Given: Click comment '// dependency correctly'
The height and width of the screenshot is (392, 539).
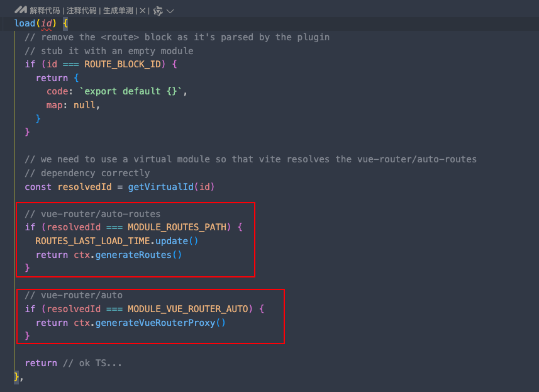Looking at the screenshot, I should pos(87,173).
